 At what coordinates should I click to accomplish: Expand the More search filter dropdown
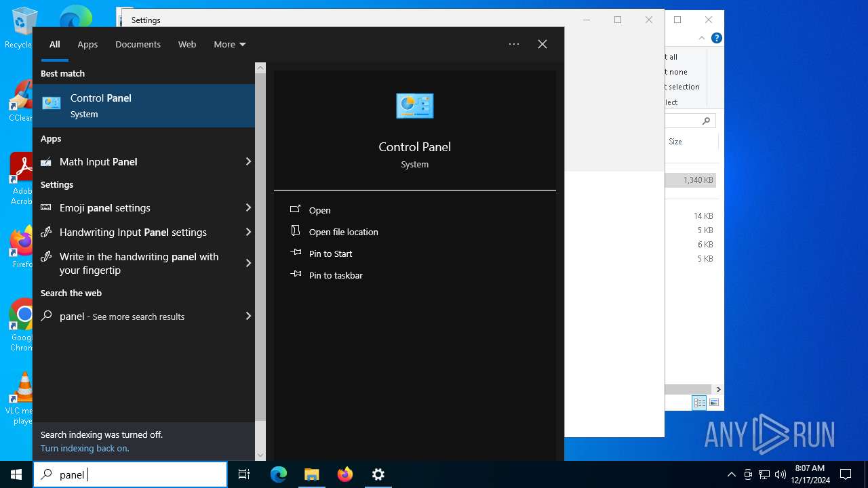pyautogui.click(x=230, y=44)
